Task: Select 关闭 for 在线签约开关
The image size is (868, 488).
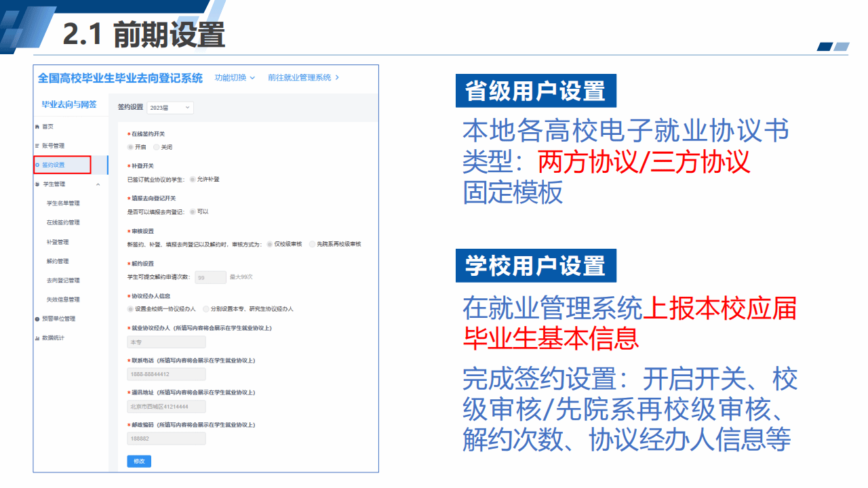Action: tap(157, 147)
